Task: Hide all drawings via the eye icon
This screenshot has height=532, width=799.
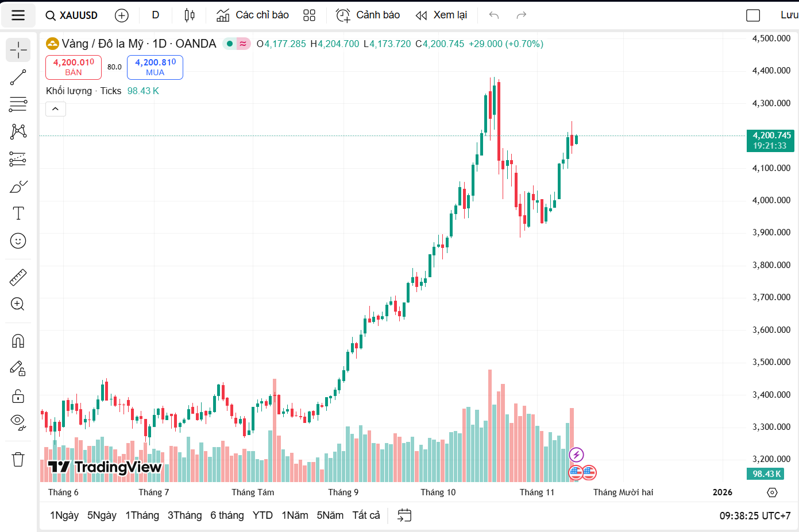Action: [x=18, y=422]
